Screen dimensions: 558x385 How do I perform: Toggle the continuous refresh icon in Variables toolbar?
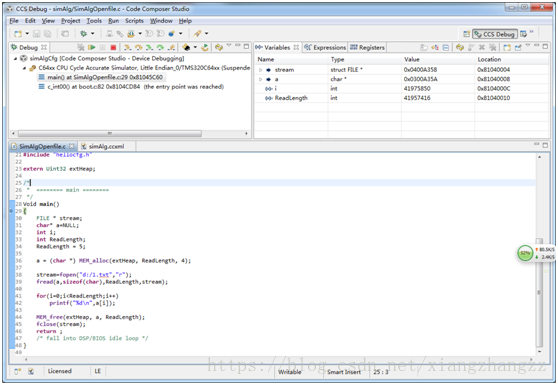pyautogui.click(x=460, y=47)
